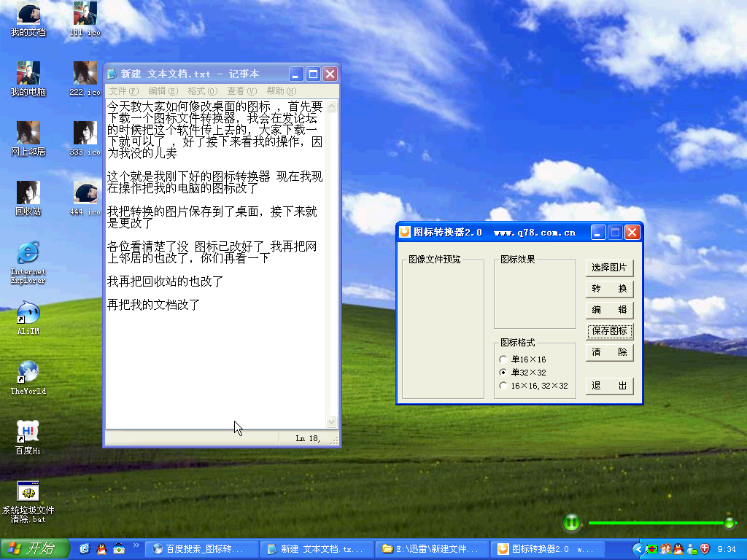Click the 清除 clear button
Screen dimensions: 747x560
(609, 352)
